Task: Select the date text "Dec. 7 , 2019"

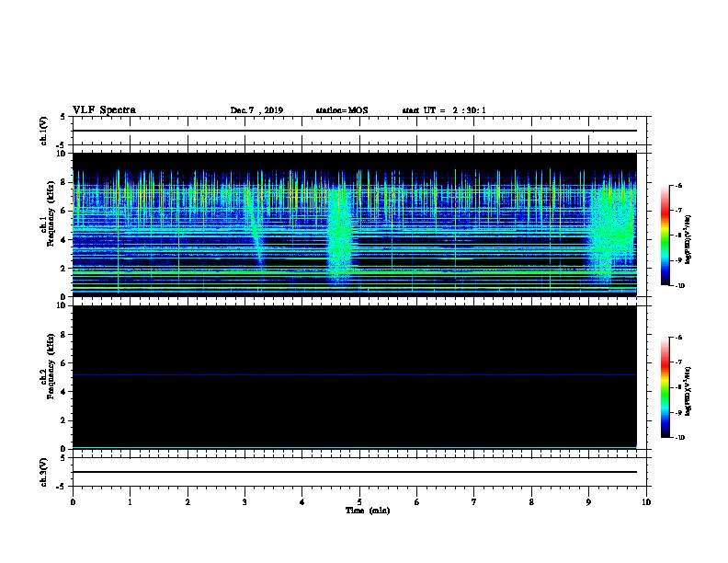Action: click(x=256, y=110)
